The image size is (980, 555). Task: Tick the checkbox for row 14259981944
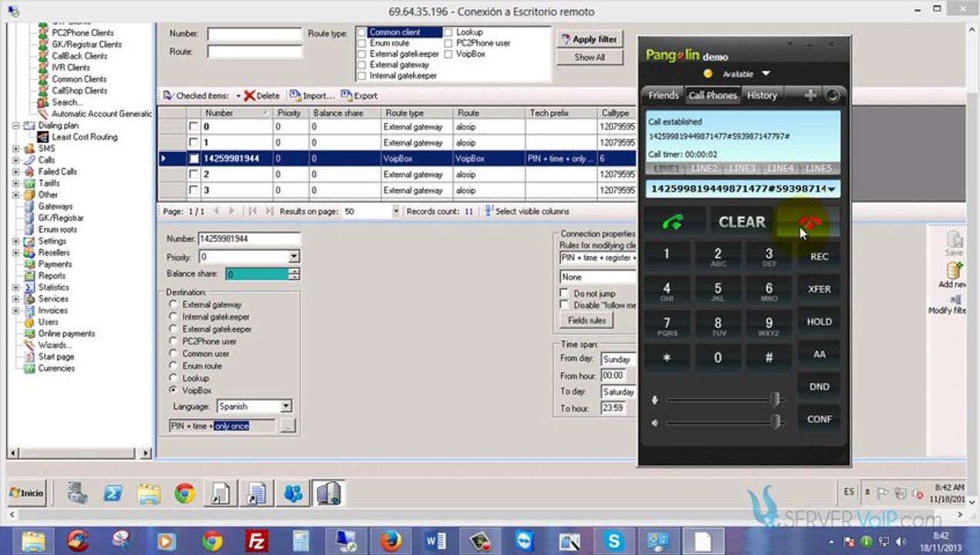point(193,158)
